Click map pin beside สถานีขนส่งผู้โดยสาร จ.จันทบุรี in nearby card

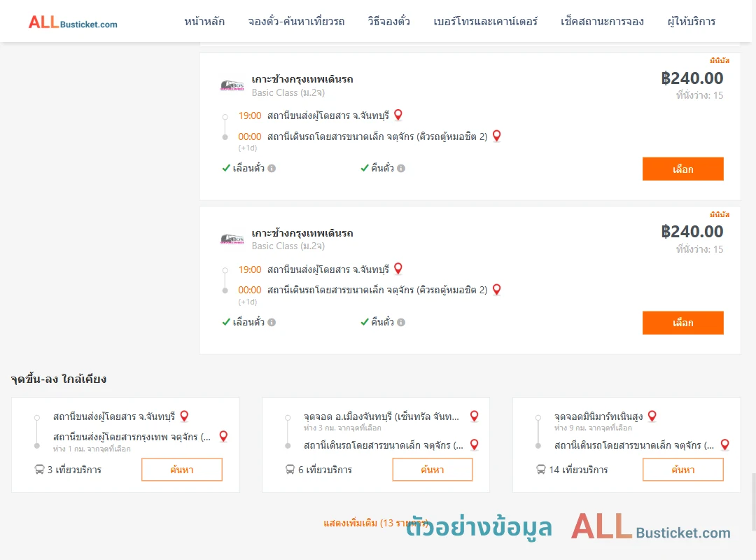coord(184,416)
